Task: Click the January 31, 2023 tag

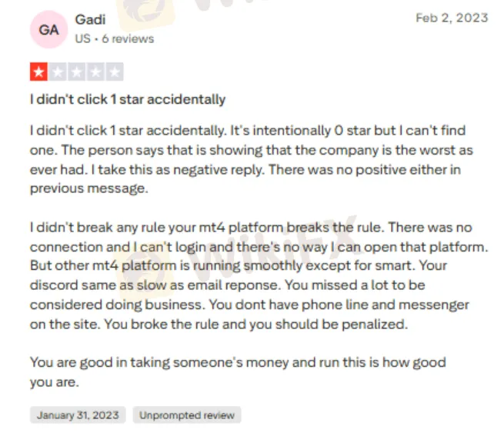Action: (x=78, y=415)
